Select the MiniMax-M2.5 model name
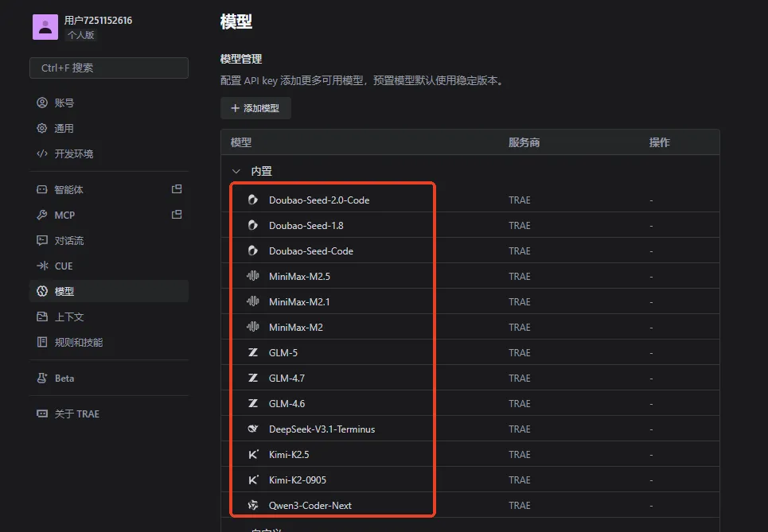This screenshot has width=768, height=532. tap(299, 277)
